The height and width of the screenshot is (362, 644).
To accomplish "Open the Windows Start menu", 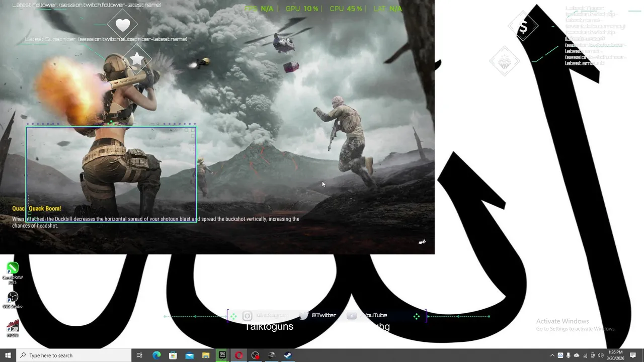I will [8, 355].
